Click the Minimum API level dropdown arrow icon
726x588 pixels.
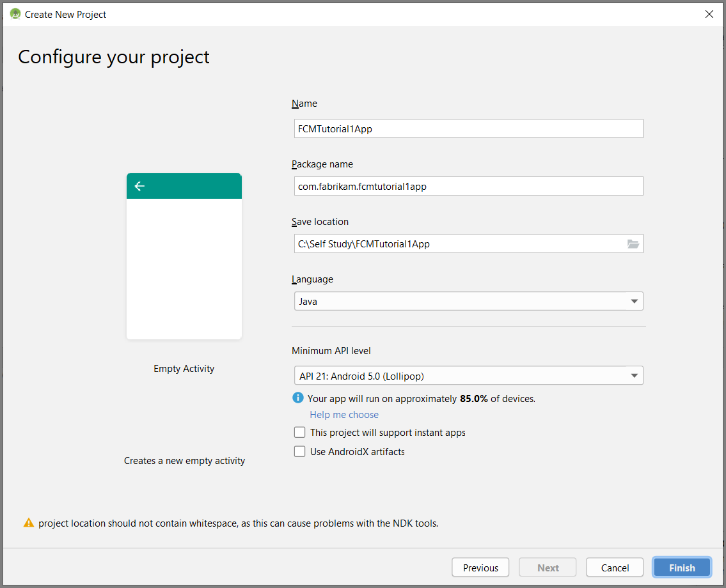634,375
